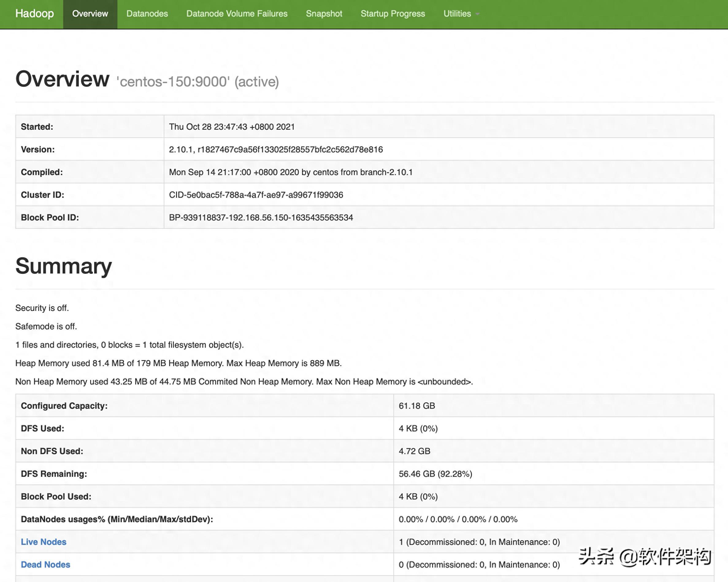The image size is (728, 582).
Task: Open the Dead Nodes link
Action: click(x=46, y=564)
